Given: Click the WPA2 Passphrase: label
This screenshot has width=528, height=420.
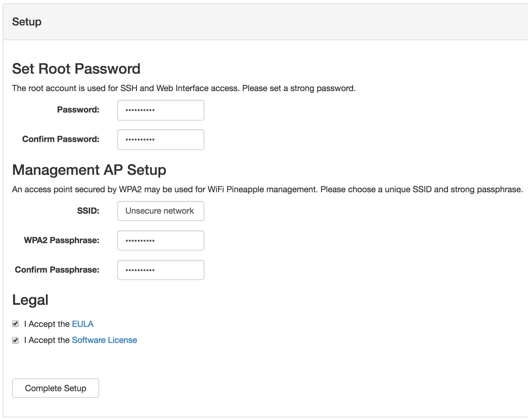Looking at the screenshot, I should click(62, 240).
